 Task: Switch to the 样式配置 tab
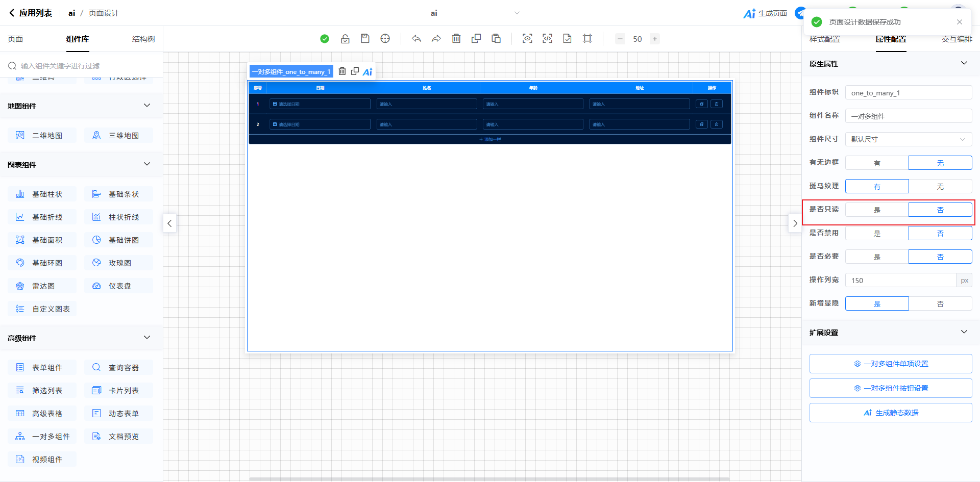(x=824, y=39)
